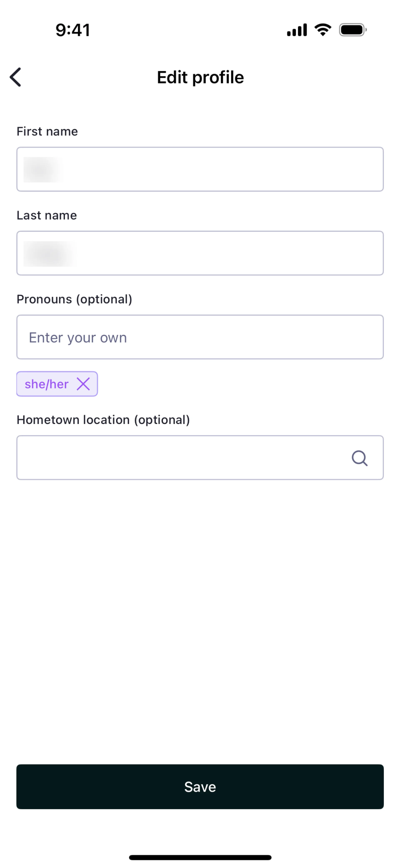Select the she/her pronoun chip label
The width and height of the screenshot is (400, 868).
(x=47, y=384)
